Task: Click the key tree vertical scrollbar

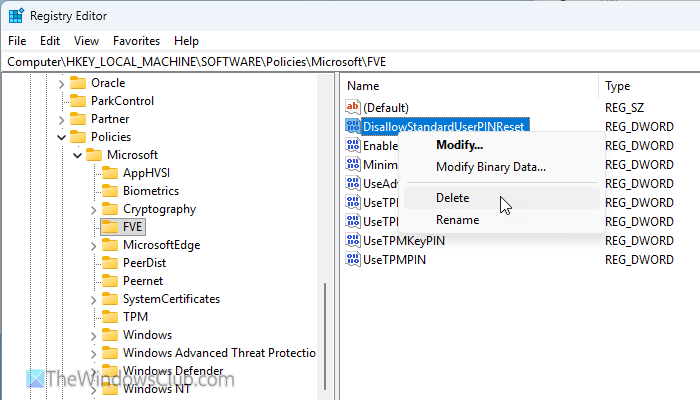Action: [x=325, y=336]
